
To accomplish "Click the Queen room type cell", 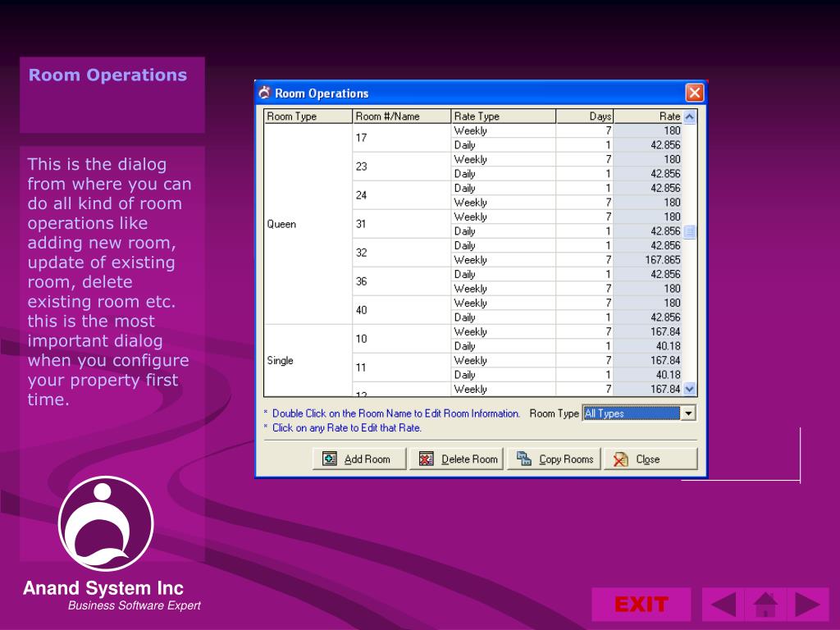I will [308, 224].
